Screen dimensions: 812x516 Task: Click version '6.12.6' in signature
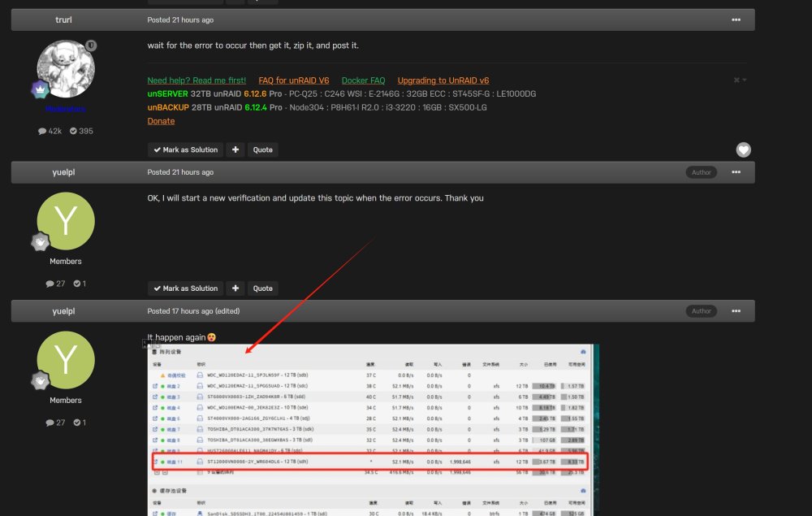point(255,93)
